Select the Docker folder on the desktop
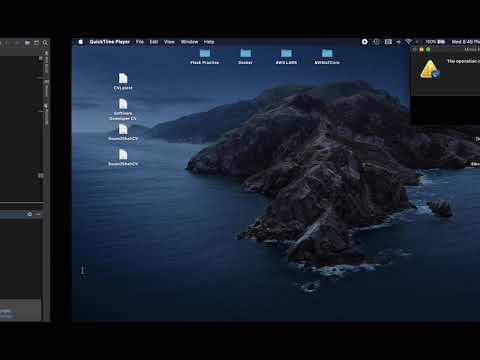480x360 pixels. click(x=245, y=56)
